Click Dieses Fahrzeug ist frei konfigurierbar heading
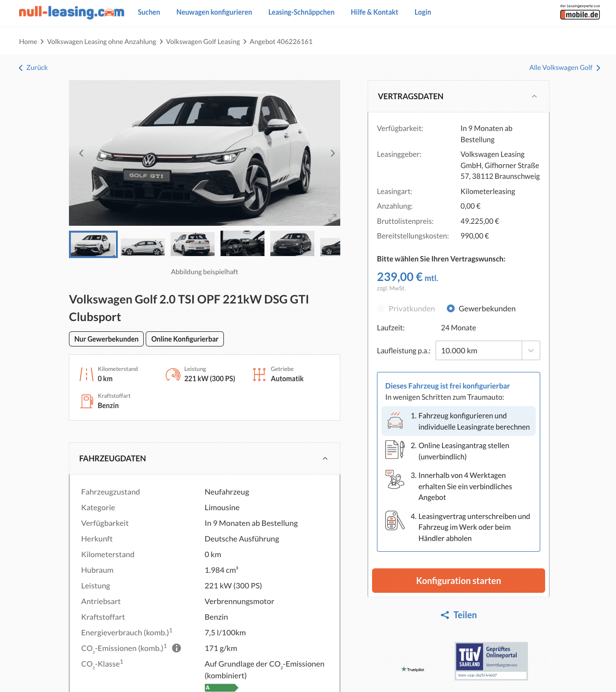The width and height of the screenshot is (616, 692). coord(447,386)
